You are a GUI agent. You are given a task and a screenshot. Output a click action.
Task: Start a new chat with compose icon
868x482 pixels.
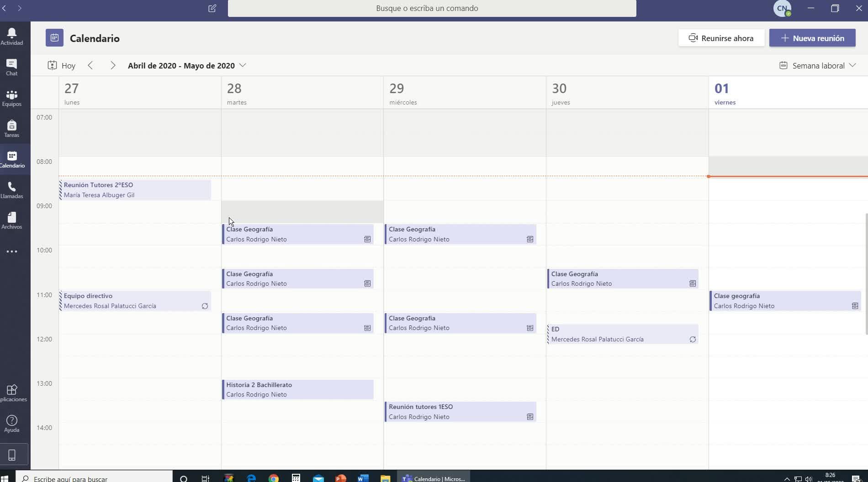pyautogui.click(x=212, y=8)
